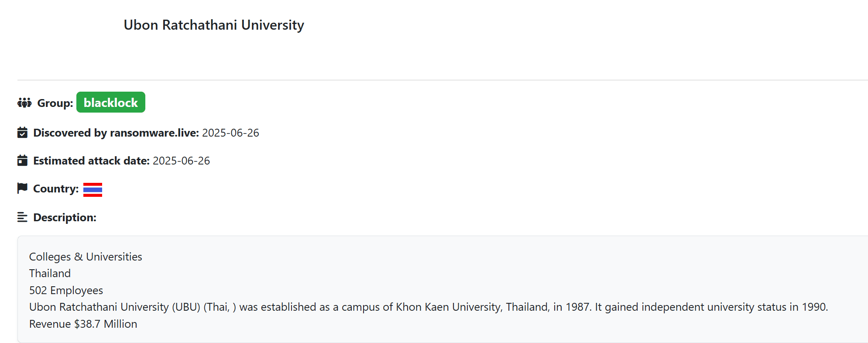Click the text-lines icon beside Description
868x343 pixels.
click(22, 217)
